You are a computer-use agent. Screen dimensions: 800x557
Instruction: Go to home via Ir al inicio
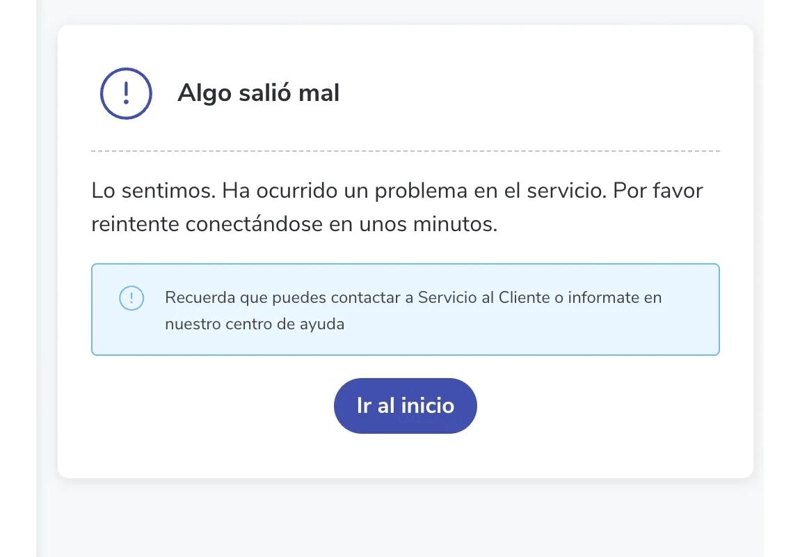[x=406, y=406]
